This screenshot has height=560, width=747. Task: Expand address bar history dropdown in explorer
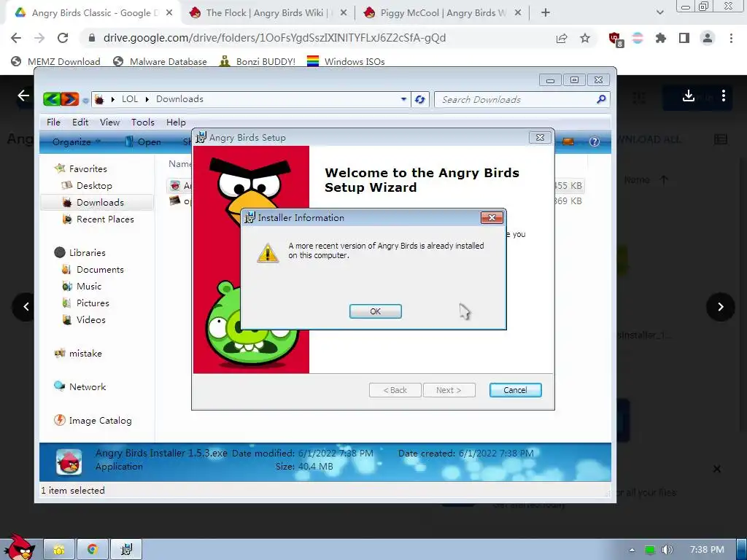(x=403, y=99)
